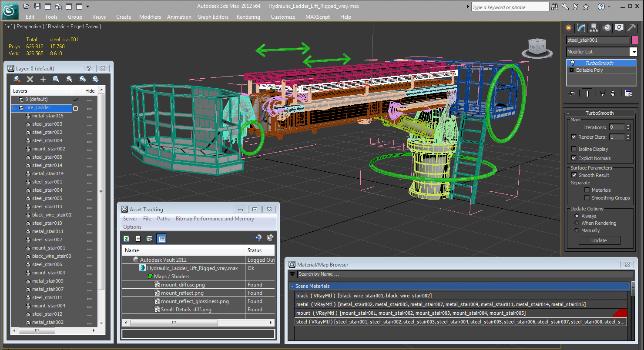Image resolution: width=644 pixels, height=350 pixels.
Task: Increment the Render Iters spinner arrows
Action: tap(628, 135)
